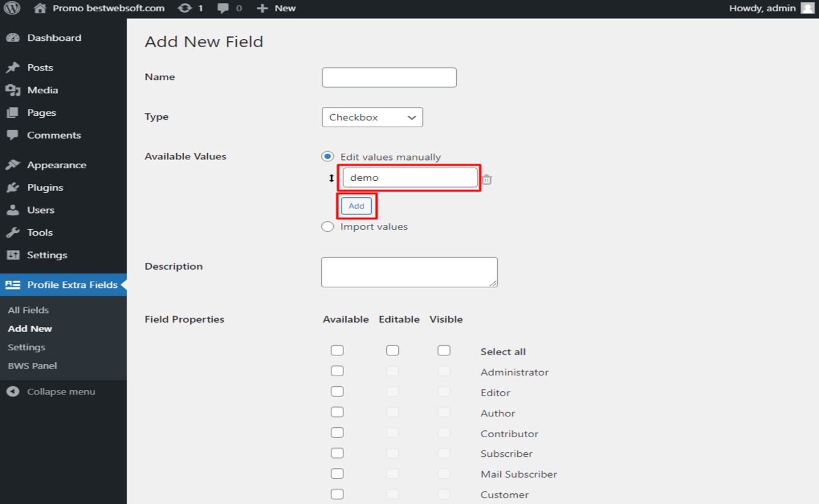The height and width of the screenshot is (504, 819).
Task: Open Settings under Profile Extra Fields
Action: (x=26, y=347)
